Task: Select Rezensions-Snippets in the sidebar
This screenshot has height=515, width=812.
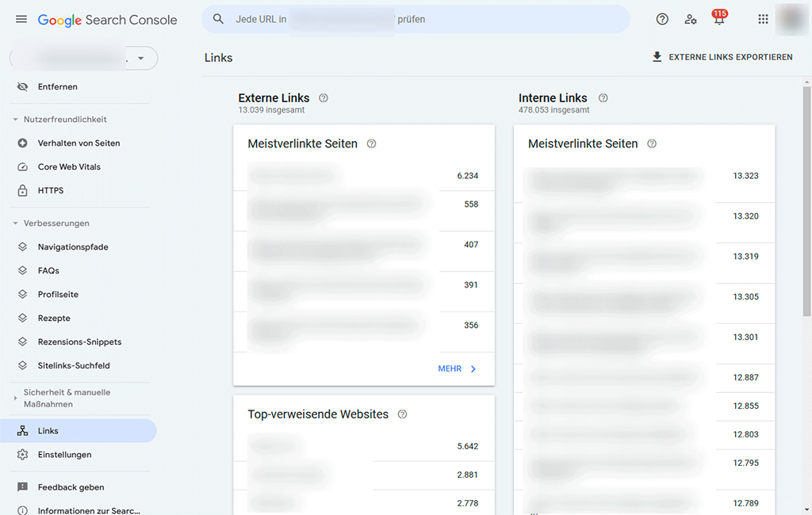Action: pyautogui.click(x=79, y=342)
